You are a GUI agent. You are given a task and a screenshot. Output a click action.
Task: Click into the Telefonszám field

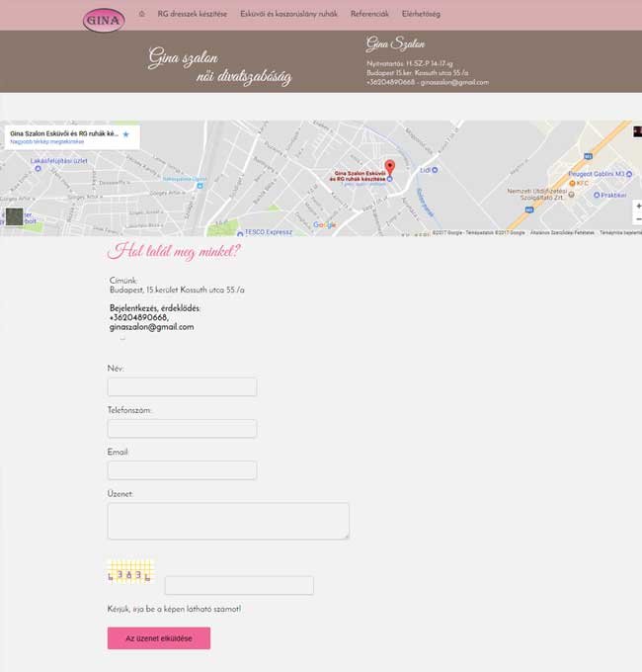point(182,429)
